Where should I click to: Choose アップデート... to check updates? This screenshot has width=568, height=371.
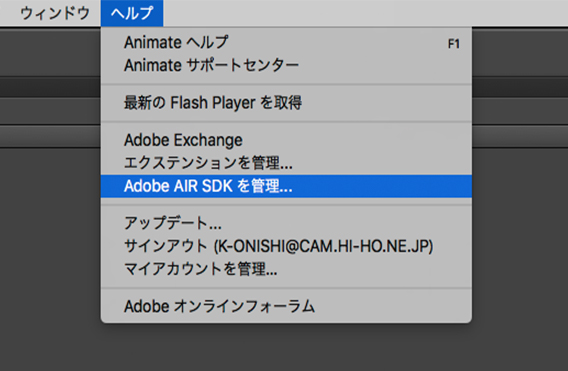tap(286, 223)
